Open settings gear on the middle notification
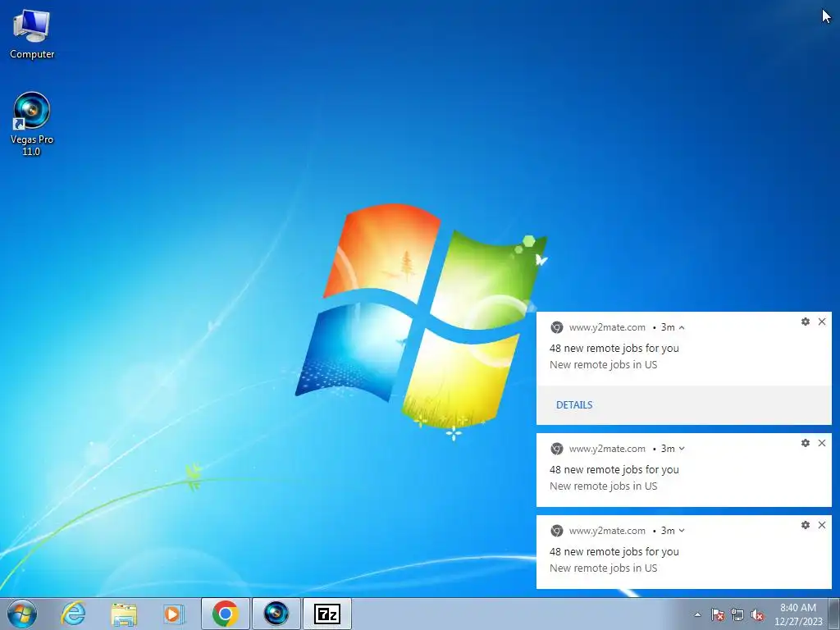840x630 pixels. tap(806, 443)
